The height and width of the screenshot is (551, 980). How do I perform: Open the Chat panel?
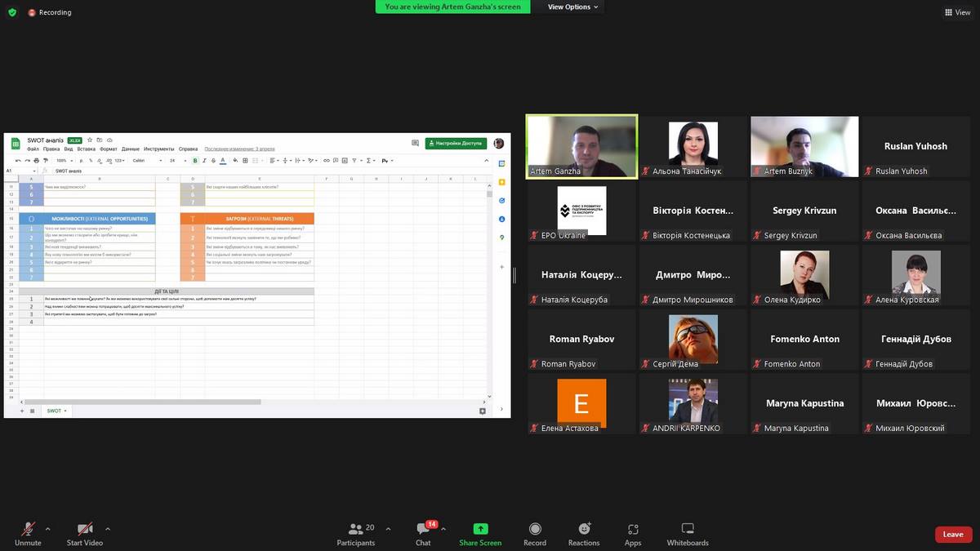(423, 530)
